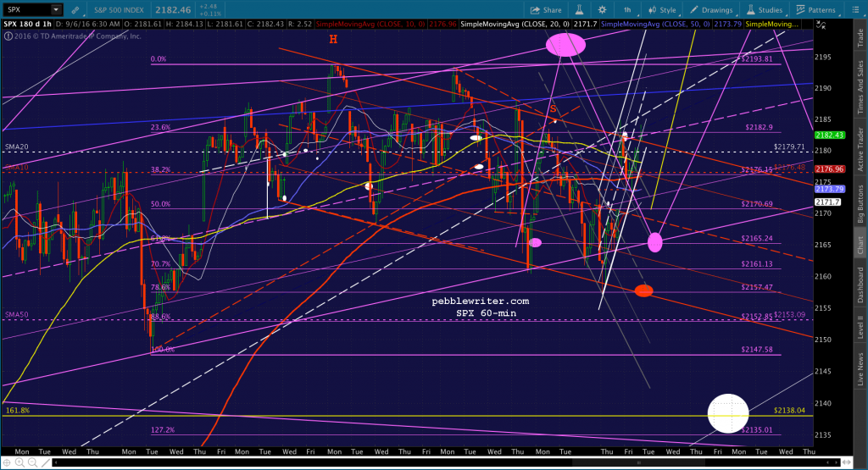Click the S&P 500 INDEX description

(x=119, y=10)
